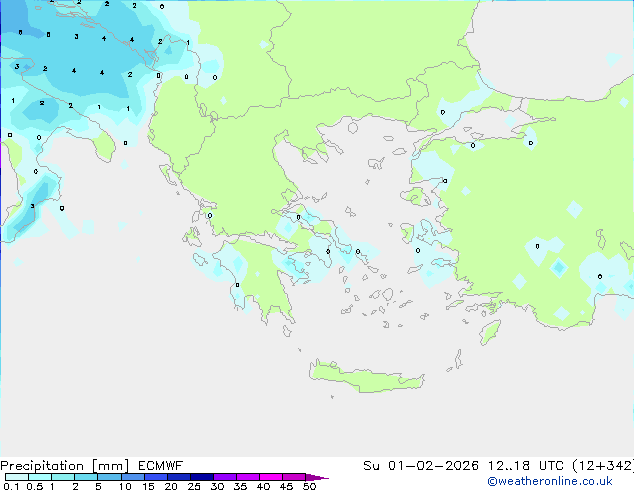Screen dimensions: 634x490
Task: Click the '(12+342)' forecast offset text
Action: click(604, 466)
